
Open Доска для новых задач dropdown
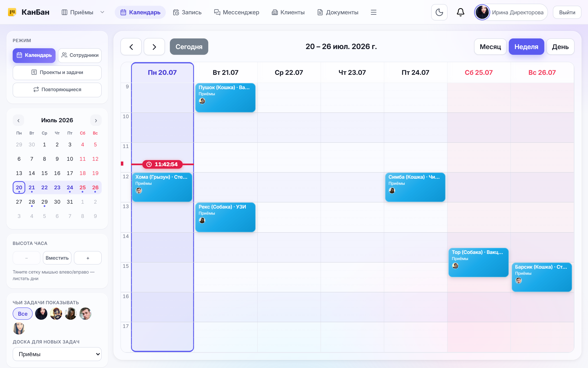[x=57, y=354]
